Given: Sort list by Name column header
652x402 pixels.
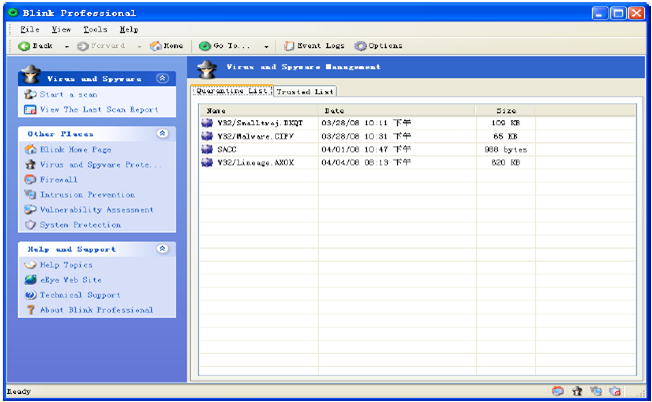Looking at the screenshot, I should [x=259, y=111].
